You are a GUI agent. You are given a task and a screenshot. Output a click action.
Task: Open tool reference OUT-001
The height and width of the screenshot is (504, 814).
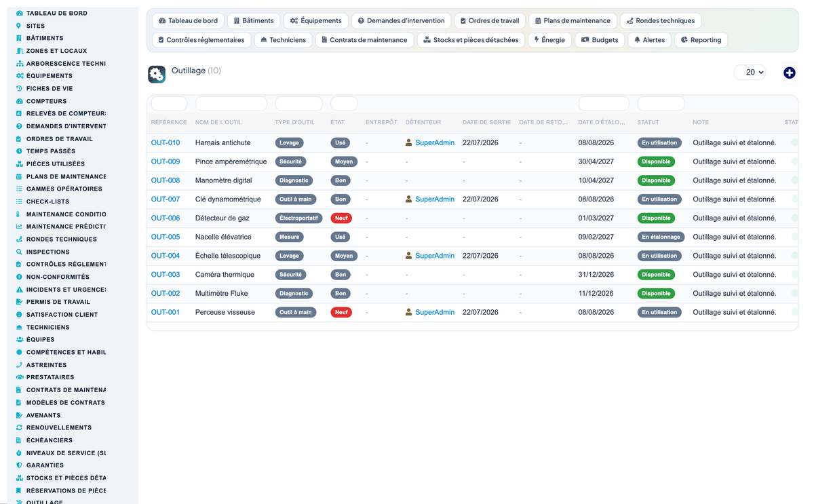point(166,312)
